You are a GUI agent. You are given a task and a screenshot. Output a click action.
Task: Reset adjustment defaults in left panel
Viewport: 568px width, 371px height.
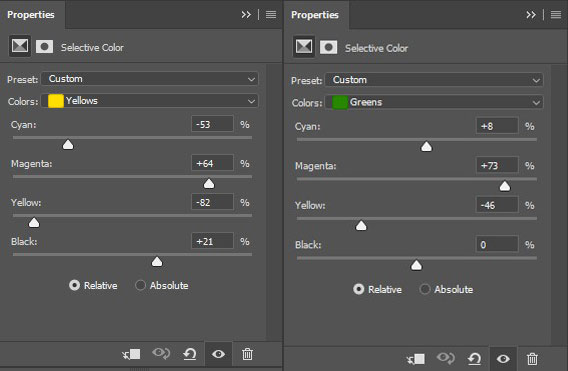click(x=190, y=354)
